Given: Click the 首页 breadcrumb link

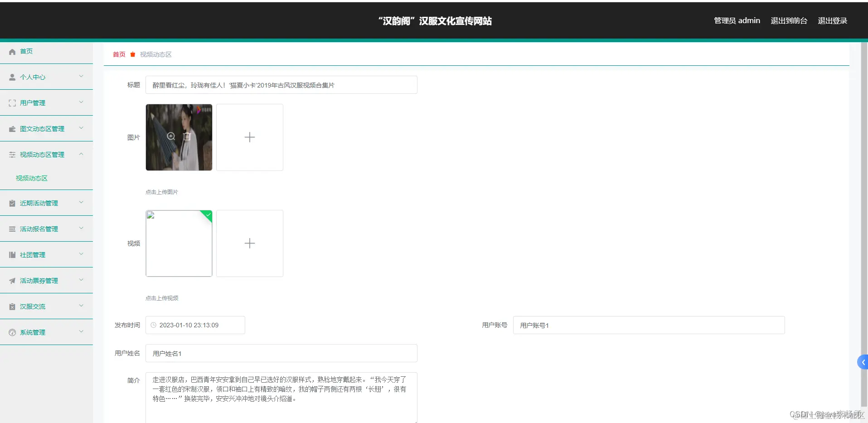Looking at the screenshot, I should 119,54.
